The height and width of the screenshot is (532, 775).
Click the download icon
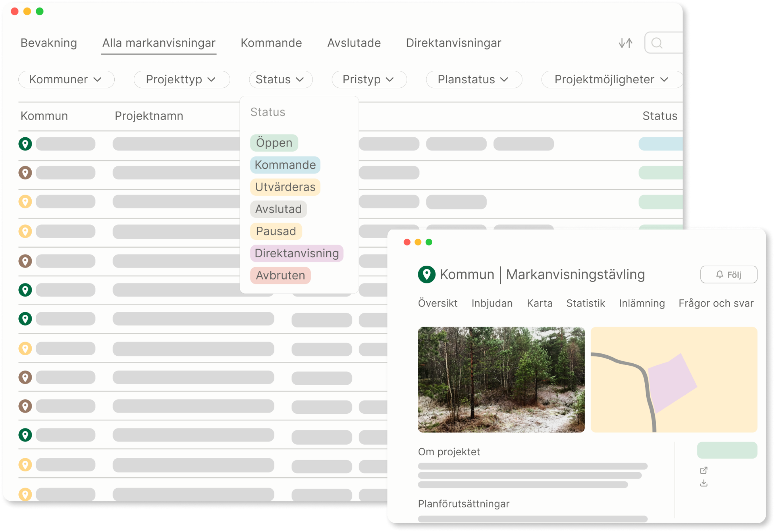704,483
